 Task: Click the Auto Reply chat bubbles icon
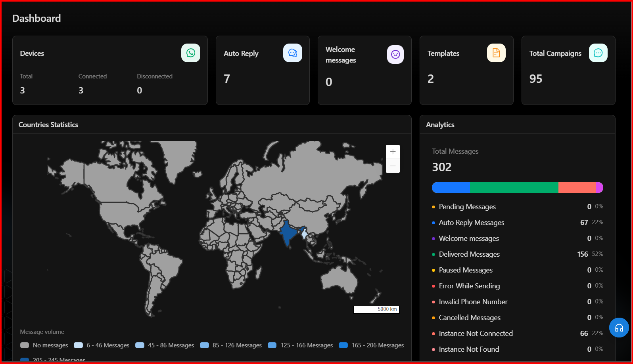292,53
